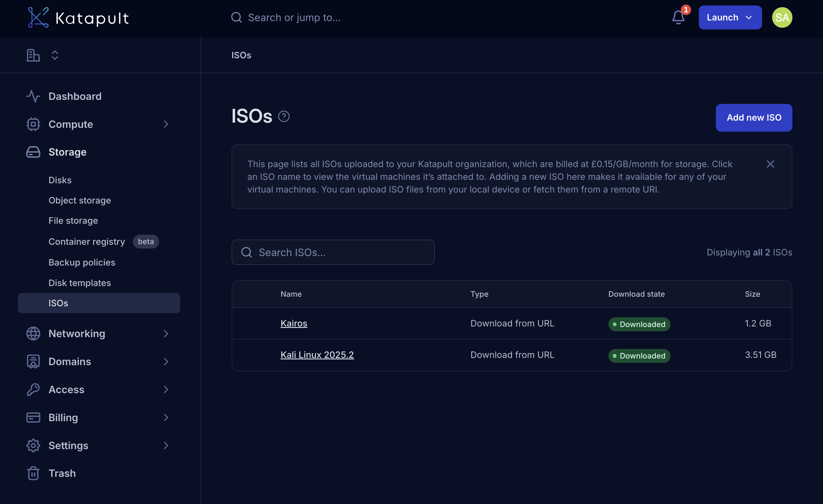This screenshot has width=823, height=504.
Task: Click the Dashboard activity icon
Action: (33, 96)
